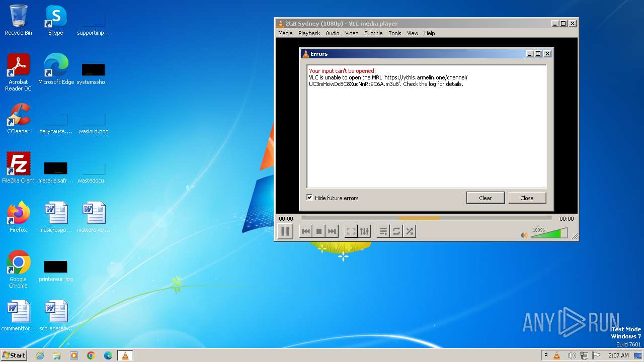This screenshot has width=644, height=362.
Task: Open Windows Media Player from taskbar
Action: [x=74, y=355]
